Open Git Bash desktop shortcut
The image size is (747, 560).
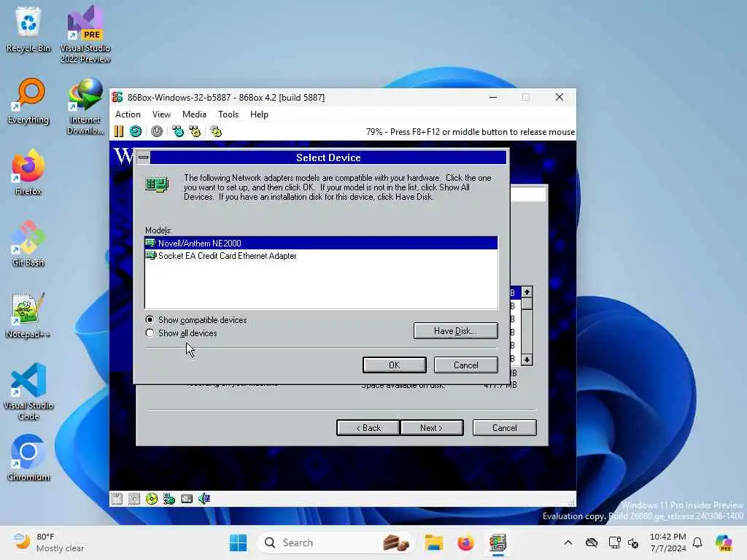[x=28, y=244]
